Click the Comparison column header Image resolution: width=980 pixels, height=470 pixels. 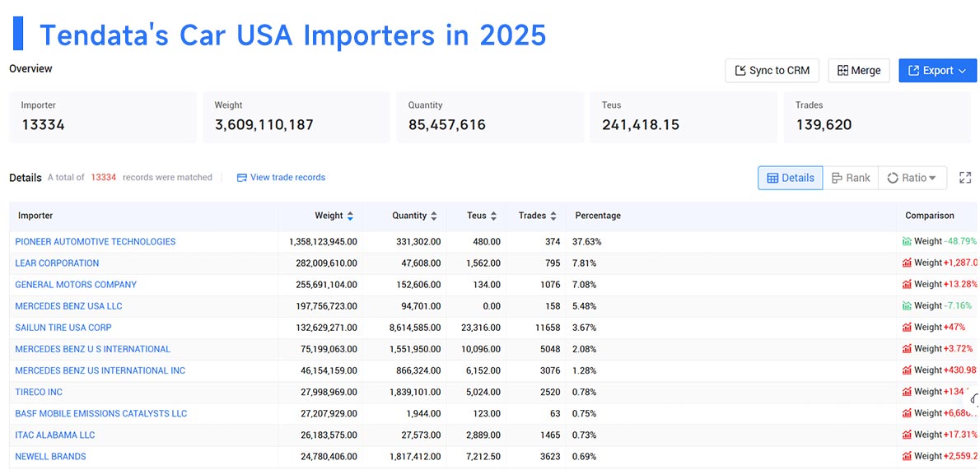(930, 216)
